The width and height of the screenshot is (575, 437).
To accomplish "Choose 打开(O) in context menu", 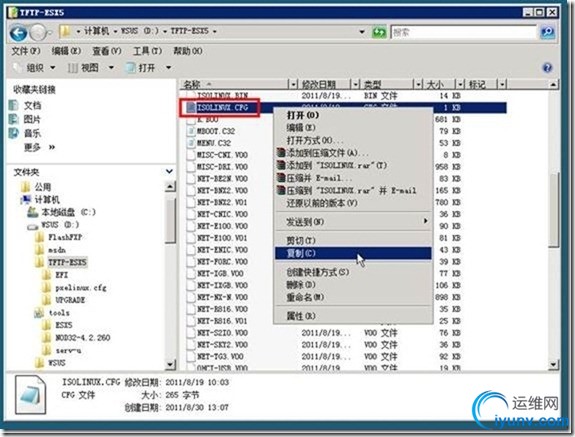I will pyautogui.click(x=353, y=115).
